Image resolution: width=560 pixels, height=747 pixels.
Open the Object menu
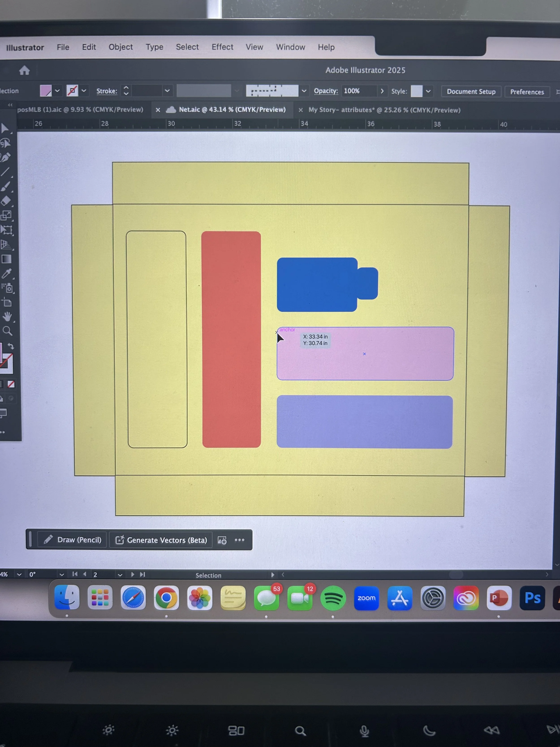coord(121,47)
